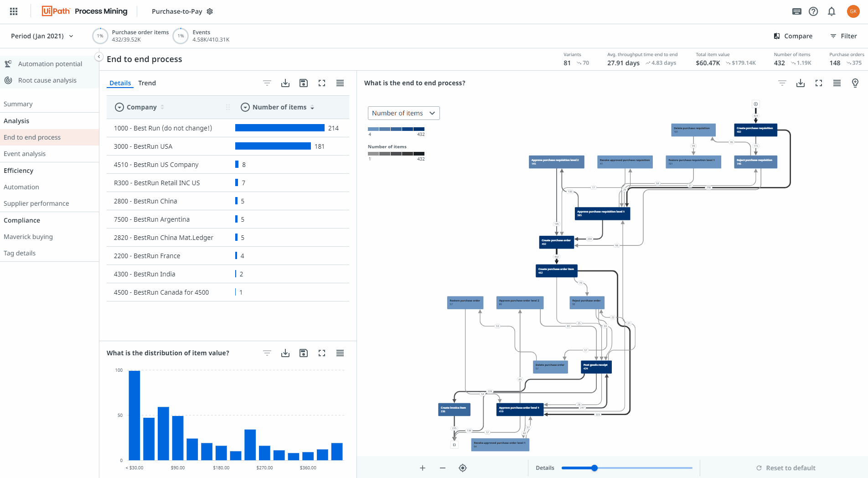Click the Compare button
Viewport: 868px width, 478px height.
click(793, 36)
